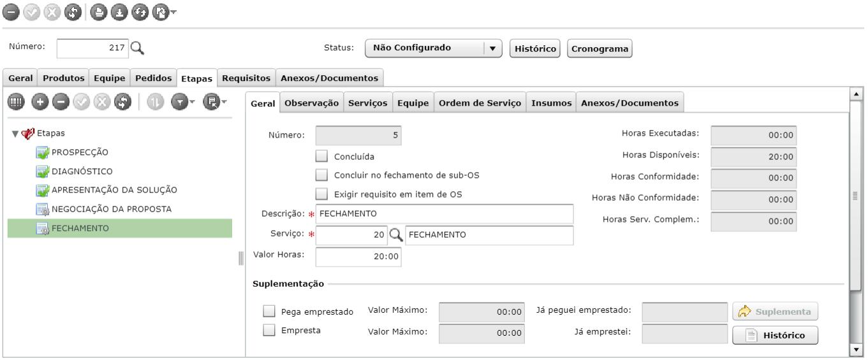This screenshot has height=360, width=868.
Task: Tick the Empresta checkbox
Action: click(269, 330)
